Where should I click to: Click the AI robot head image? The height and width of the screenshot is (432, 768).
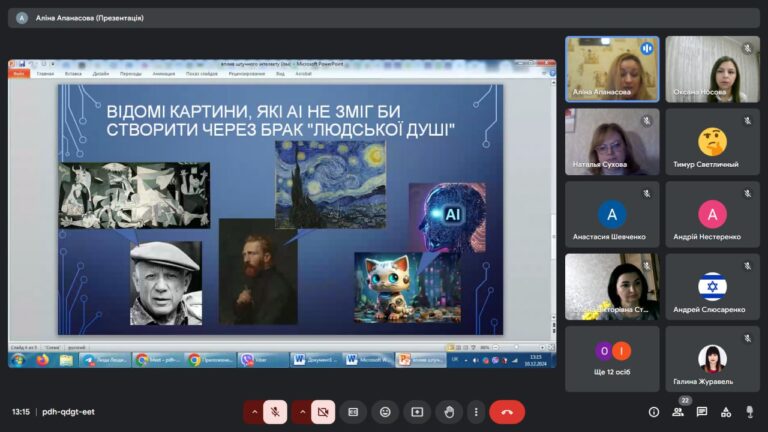(448, 217)
